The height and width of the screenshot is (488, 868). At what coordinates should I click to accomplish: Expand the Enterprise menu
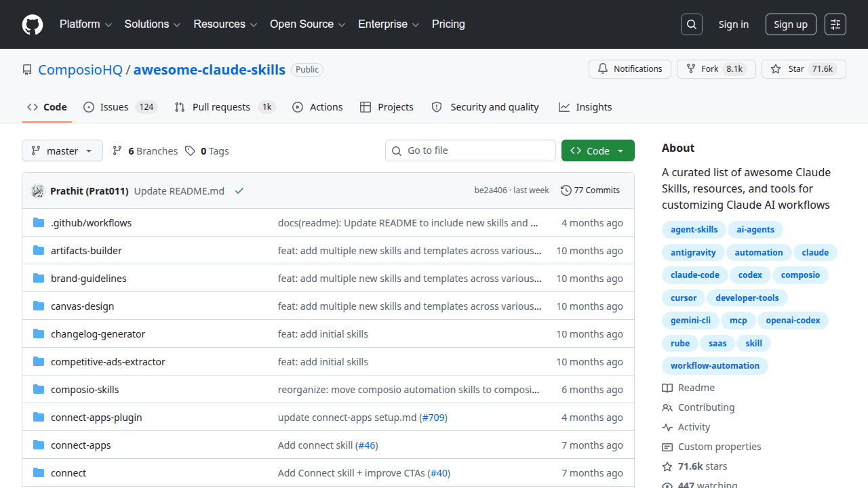pos(389,24)
